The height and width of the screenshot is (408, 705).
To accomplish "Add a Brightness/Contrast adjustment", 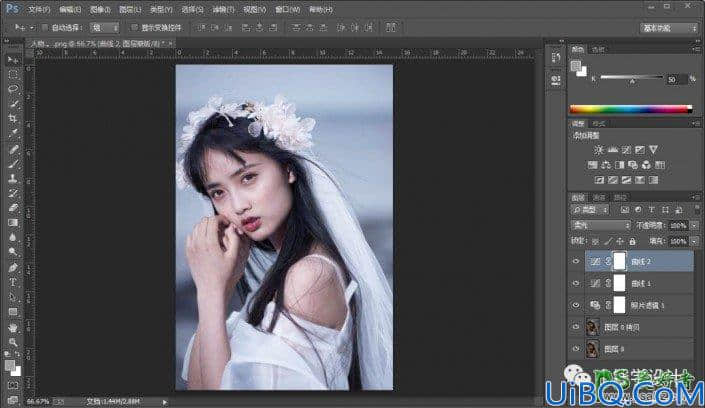I will coord(598,150).
